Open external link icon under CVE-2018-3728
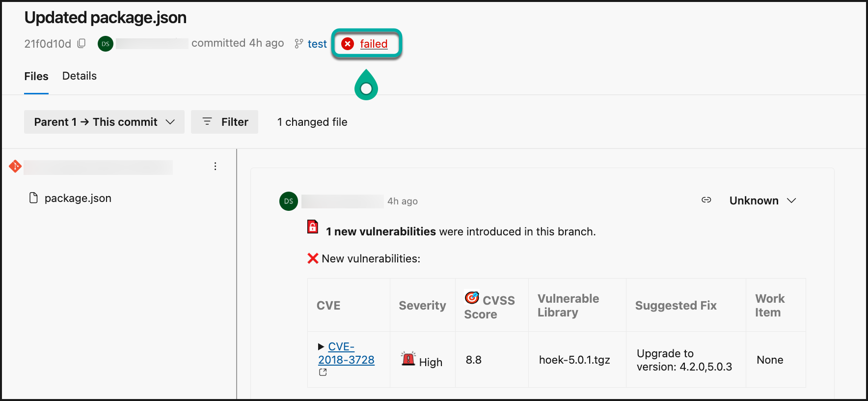Viewport: 868px width, 401px height. click(323, 372)
